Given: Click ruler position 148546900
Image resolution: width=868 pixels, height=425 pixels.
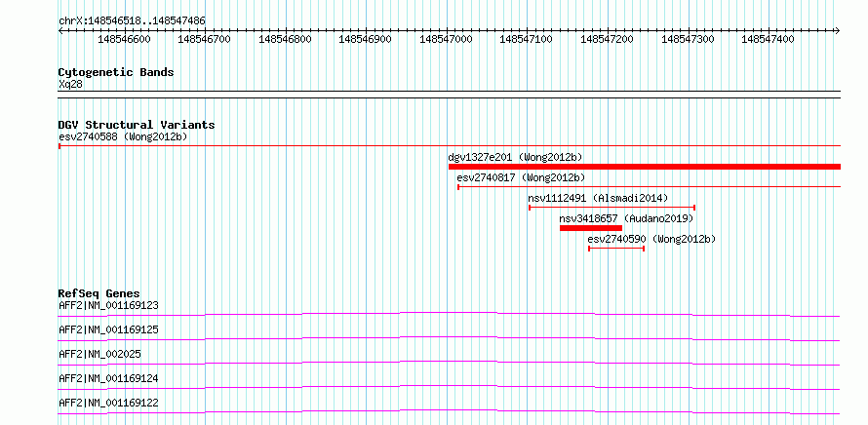Looking at the screenshot, I should pos(366,39).
